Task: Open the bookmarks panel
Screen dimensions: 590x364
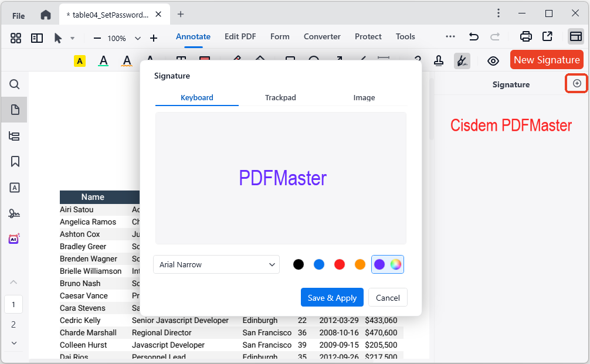Action: (x=14, y=161)
